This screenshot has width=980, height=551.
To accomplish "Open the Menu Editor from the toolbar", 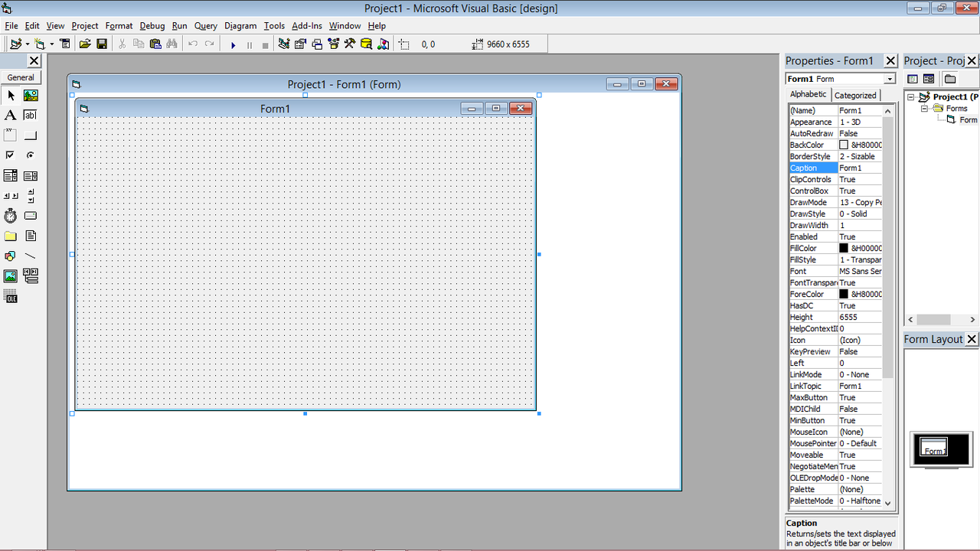I will click(x=65, y=44).
